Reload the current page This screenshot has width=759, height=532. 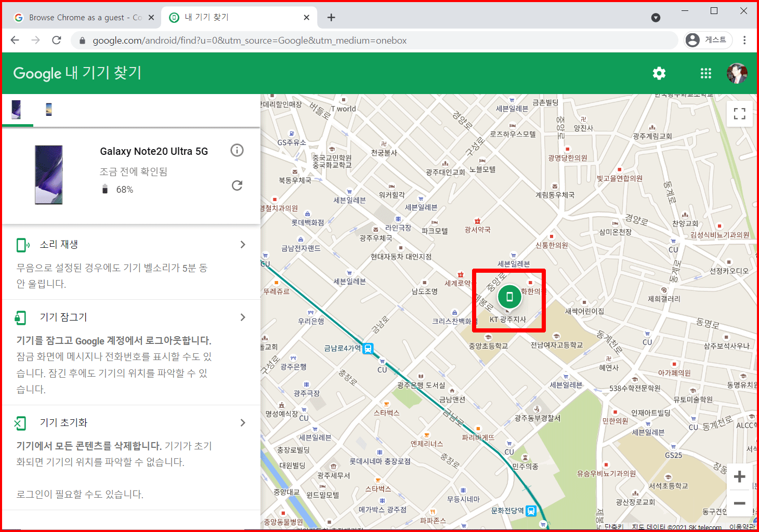pos(57,40)
